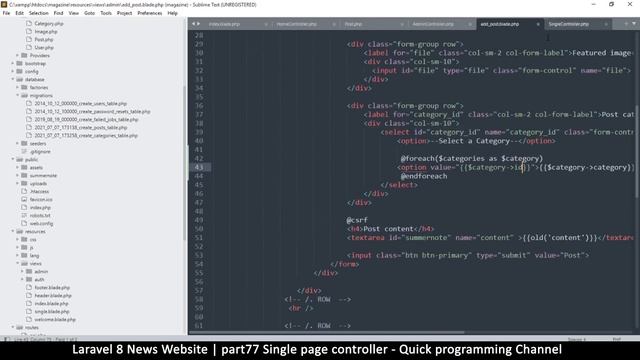Open the Selection menu

(38, 13)
